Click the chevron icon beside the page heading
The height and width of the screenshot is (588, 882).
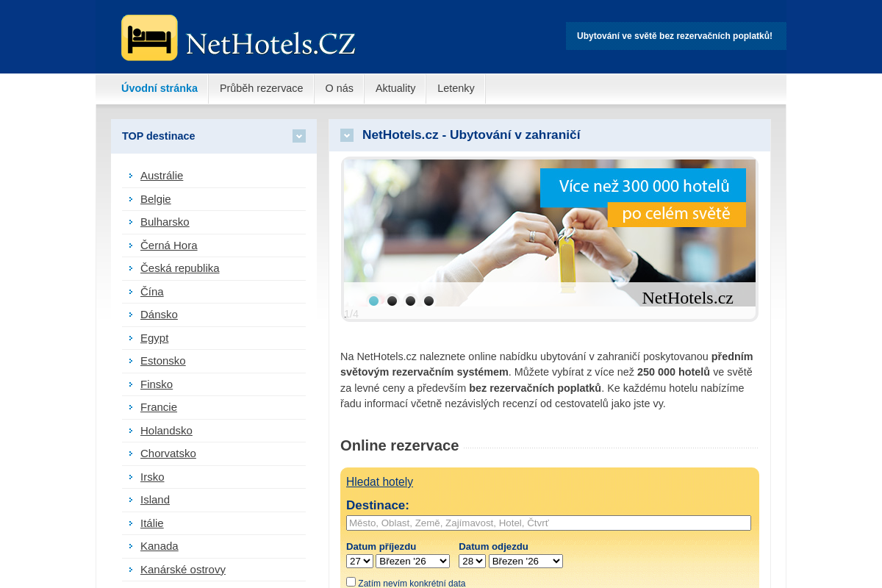(x=346, y=135)
